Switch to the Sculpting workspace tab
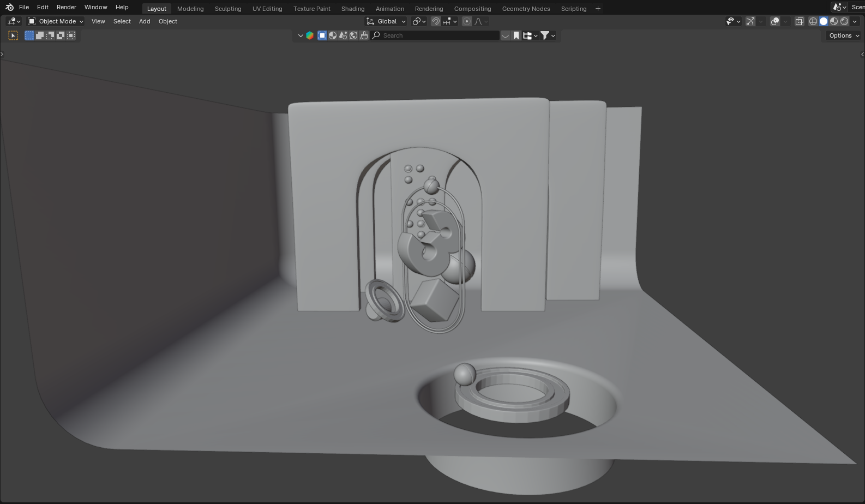Viewport: 865px width, 504px height. tap(227, 9)
